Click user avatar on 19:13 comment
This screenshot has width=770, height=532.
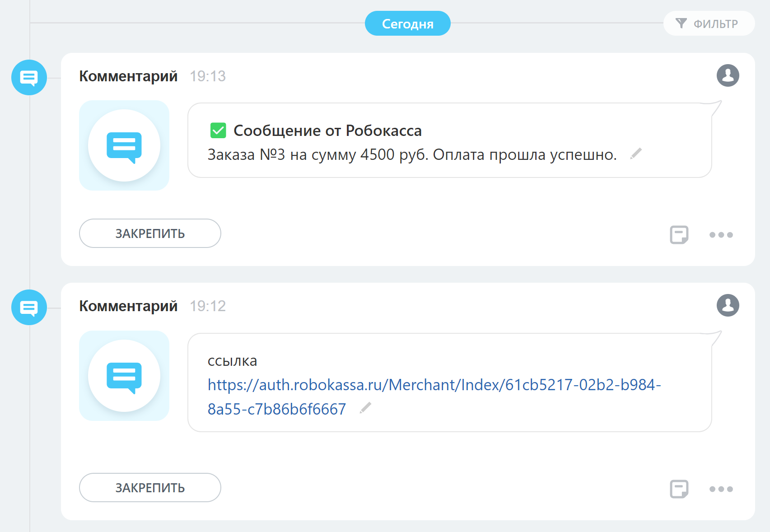point(728,75)
